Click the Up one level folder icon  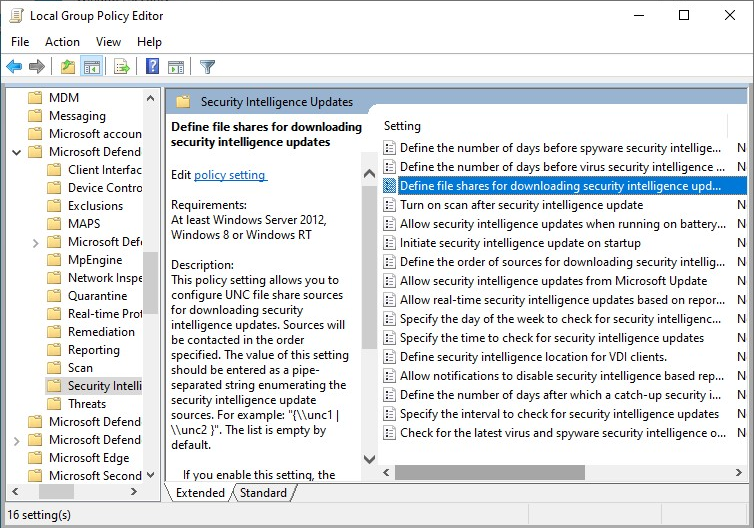pos(68,66)
